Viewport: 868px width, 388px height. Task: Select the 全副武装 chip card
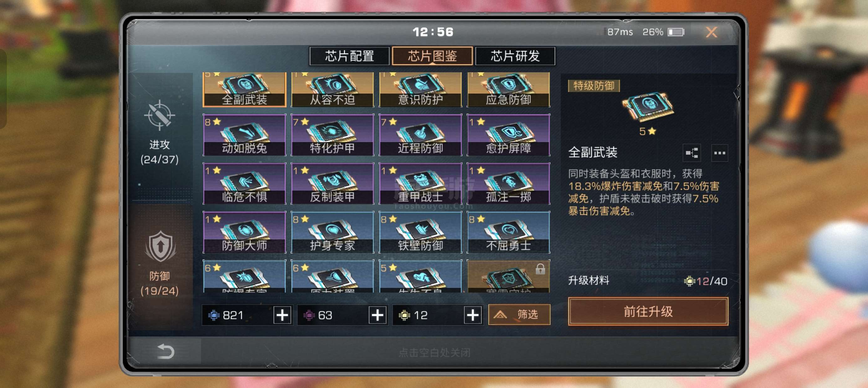tap(244, 89)
